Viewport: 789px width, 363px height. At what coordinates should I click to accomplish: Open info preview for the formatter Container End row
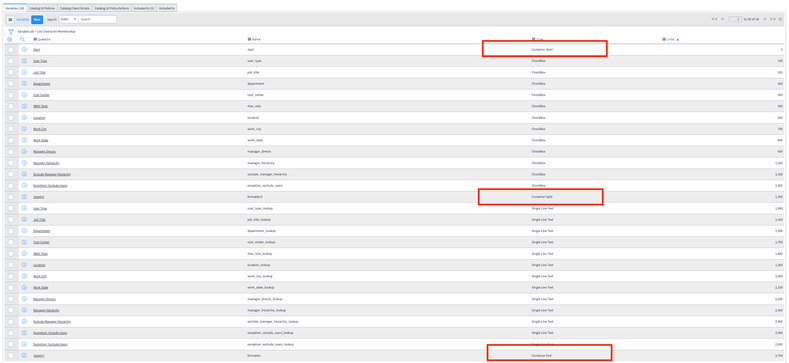(x=24, y=355)
